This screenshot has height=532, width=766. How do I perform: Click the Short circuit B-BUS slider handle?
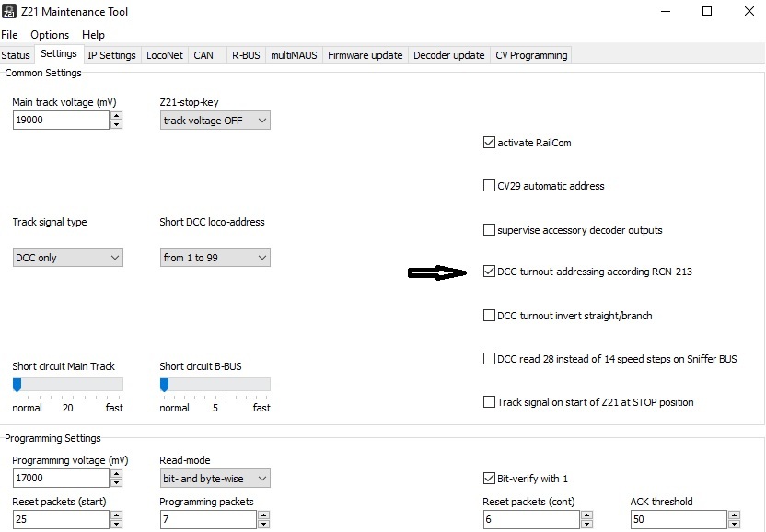click(x=165, y=385)
